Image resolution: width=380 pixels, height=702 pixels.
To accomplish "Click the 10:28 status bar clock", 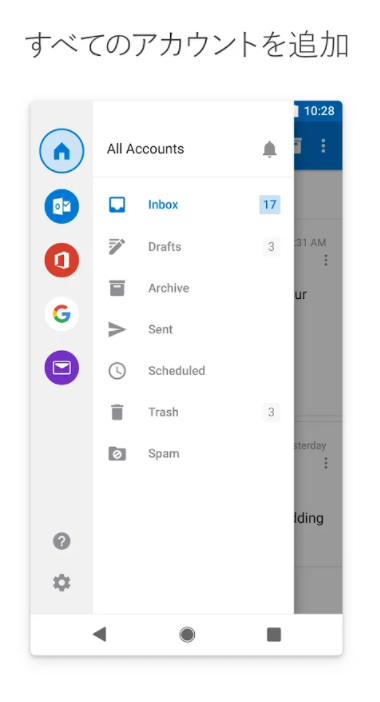I will 319,111.
